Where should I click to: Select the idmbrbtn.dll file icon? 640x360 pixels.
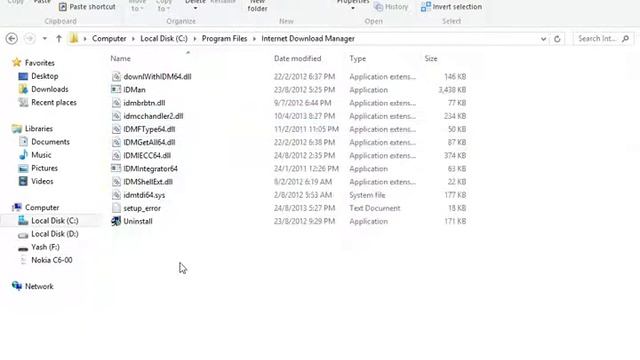pos(116,103)
